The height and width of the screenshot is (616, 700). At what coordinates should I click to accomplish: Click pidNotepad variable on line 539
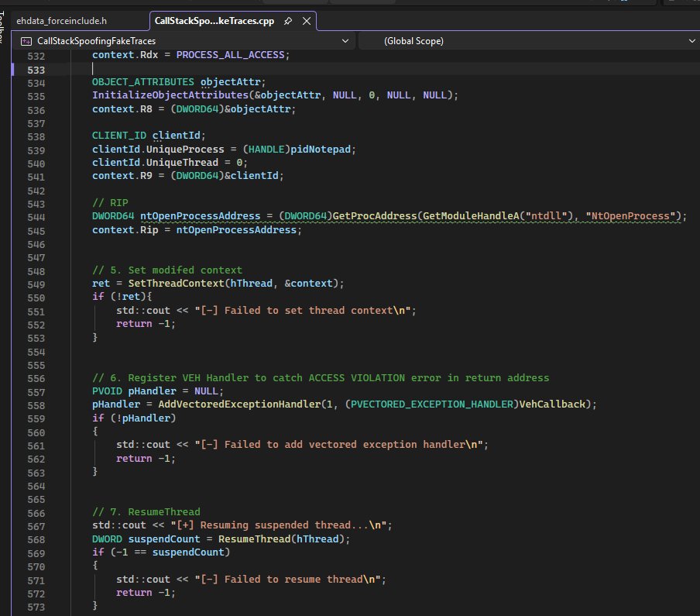click(321, 149)
